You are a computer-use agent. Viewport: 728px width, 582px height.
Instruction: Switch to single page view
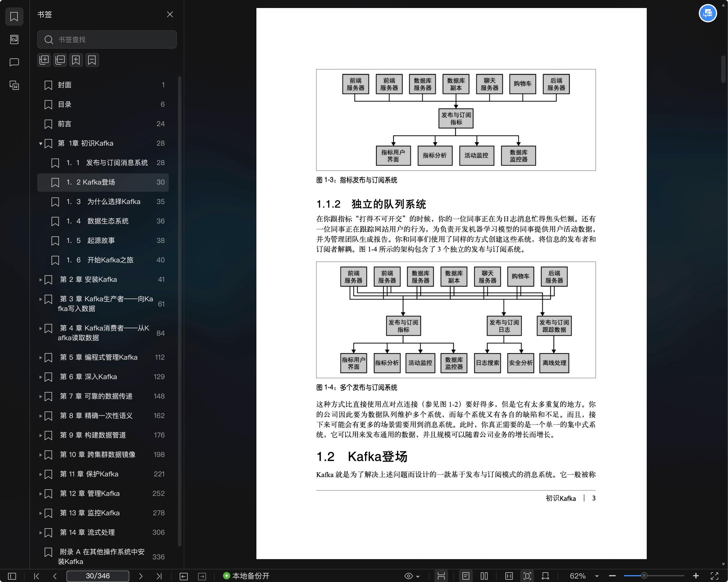point(466,576)
